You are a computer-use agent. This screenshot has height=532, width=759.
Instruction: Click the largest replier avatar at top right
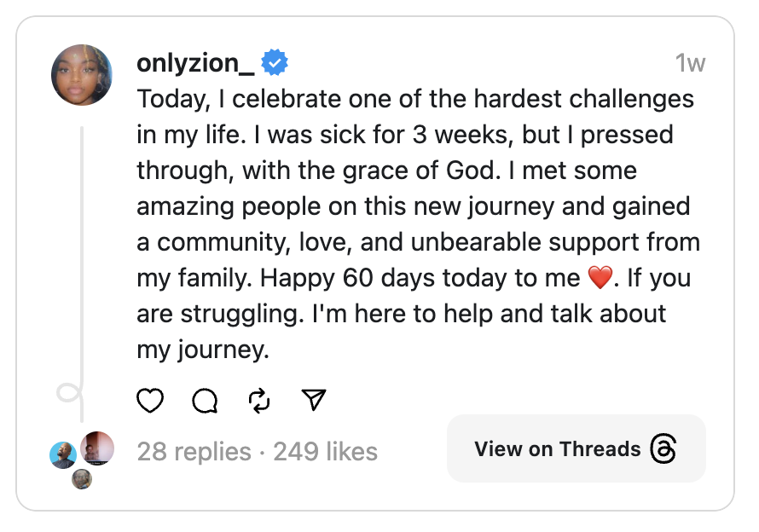(97, 448)
